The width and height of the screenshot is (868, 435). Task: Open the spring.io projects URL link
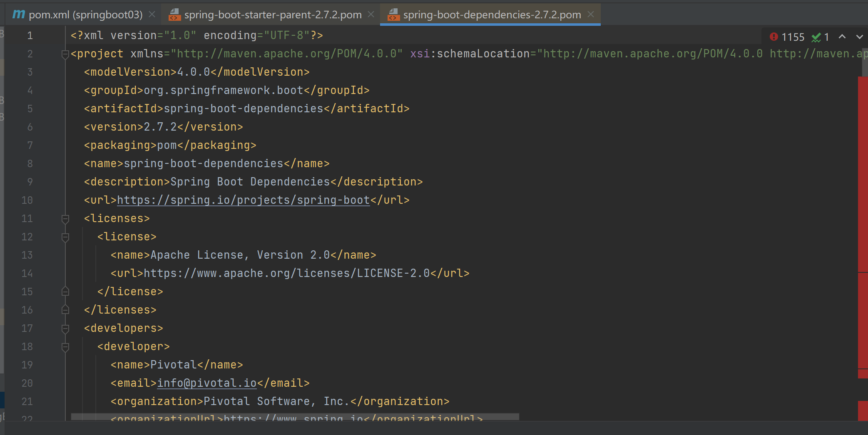tap(244, 200)
